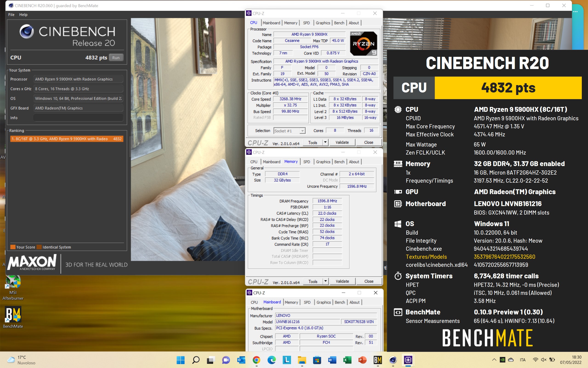Viewport: 588px width, 368px height.
Task: Switch to the Bench tab in the top CPU-Z window
Action: 339,23
